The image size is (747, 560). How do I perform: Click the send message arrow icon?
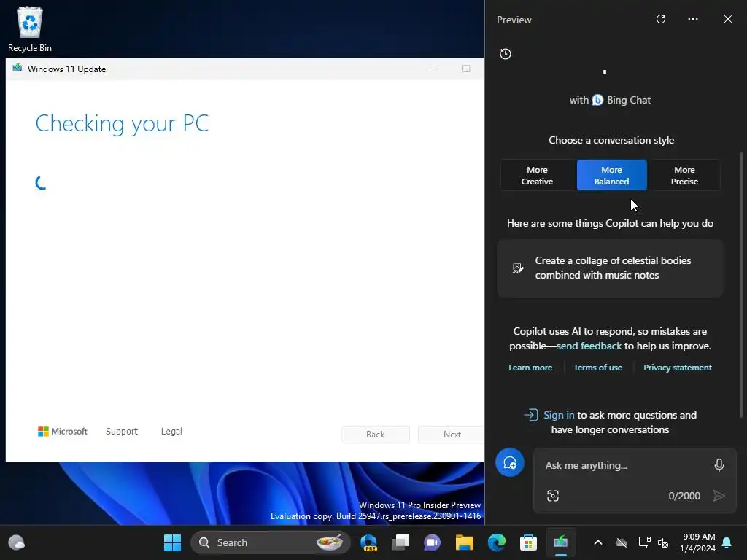pos(719,496)
